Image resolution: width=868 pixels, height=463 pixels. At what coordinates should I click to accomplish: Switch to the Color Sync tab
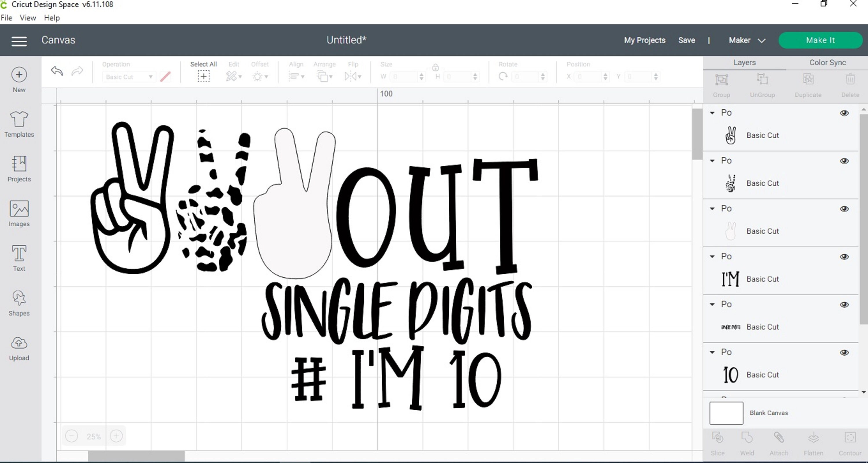(827, 62)
